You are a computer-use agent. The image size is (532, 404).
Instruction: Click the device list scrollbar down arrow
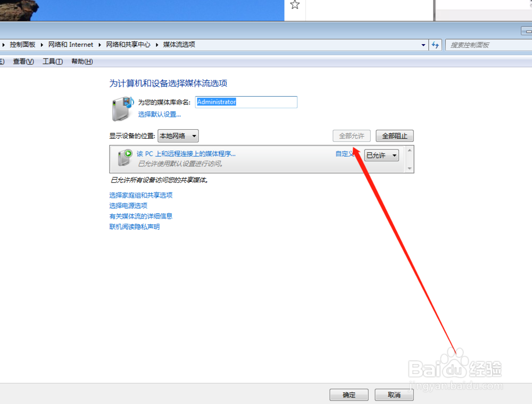(410, 169)
